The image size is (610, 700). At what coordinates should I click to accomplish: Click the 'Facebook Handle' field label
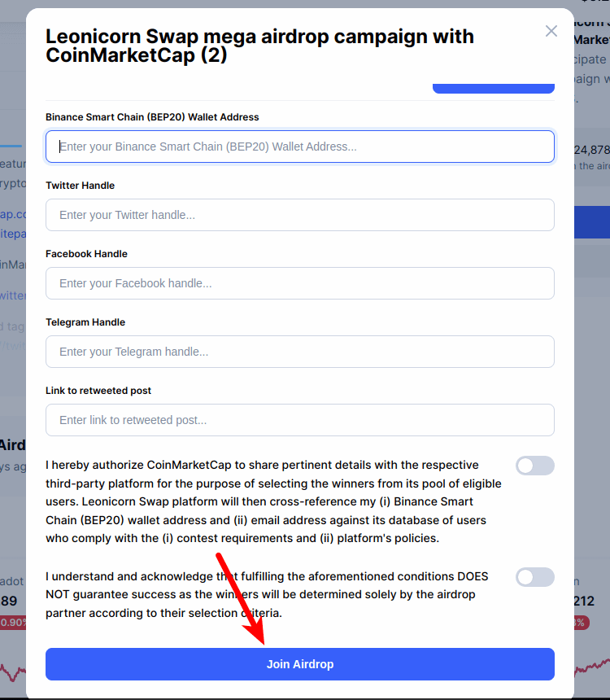86,254
